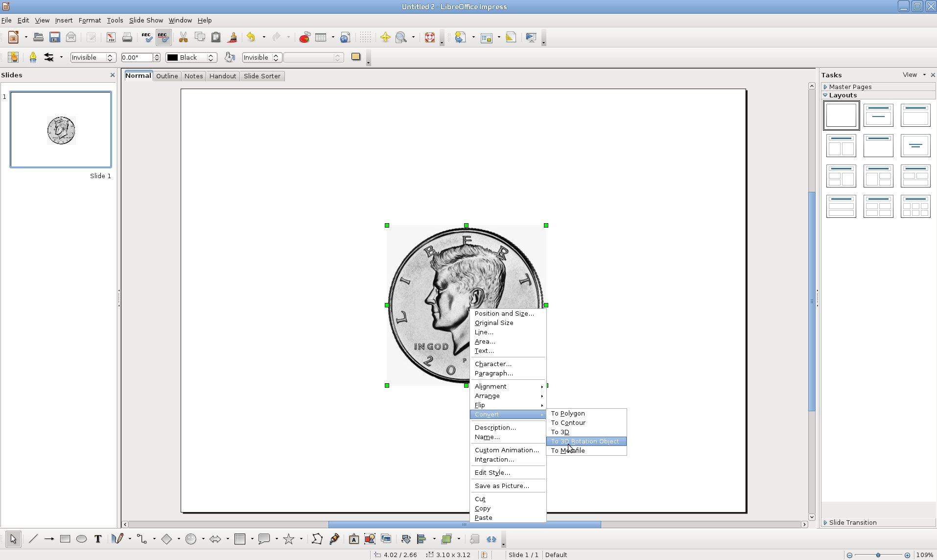Click the Rotate tool
This screenshot has height=560, width=937.
[405, 539]
